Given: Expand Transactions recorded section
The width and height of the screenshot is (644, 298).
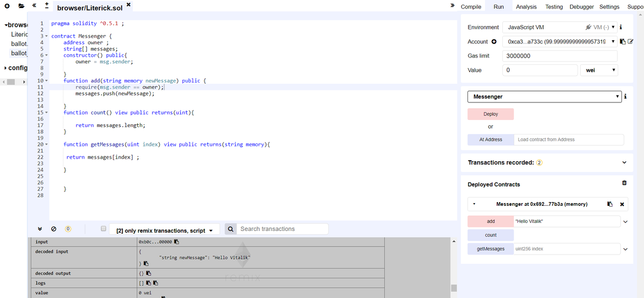Looking at the screenshot, I should (x=624, y=162).
